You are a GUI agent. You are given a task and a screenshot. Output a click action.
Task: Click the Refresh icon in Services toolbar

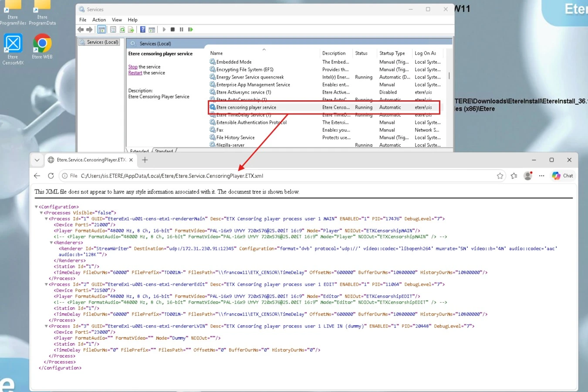[122, 30]
